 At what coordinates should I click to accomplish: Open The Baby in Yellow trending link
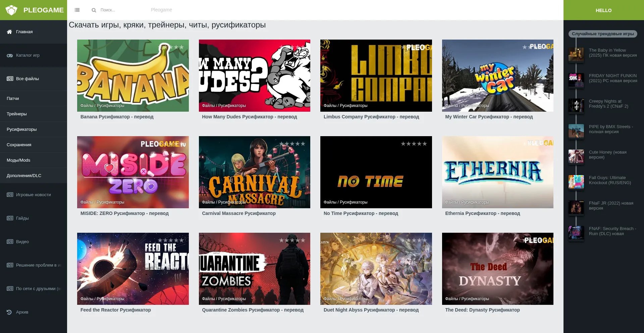coord(612,53)
